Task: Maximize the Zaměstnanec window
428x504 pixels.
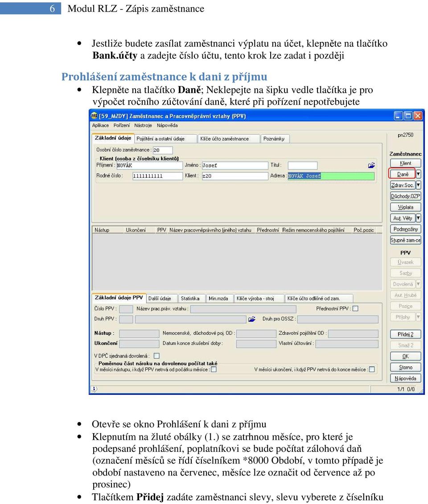Action: (408, 116)
